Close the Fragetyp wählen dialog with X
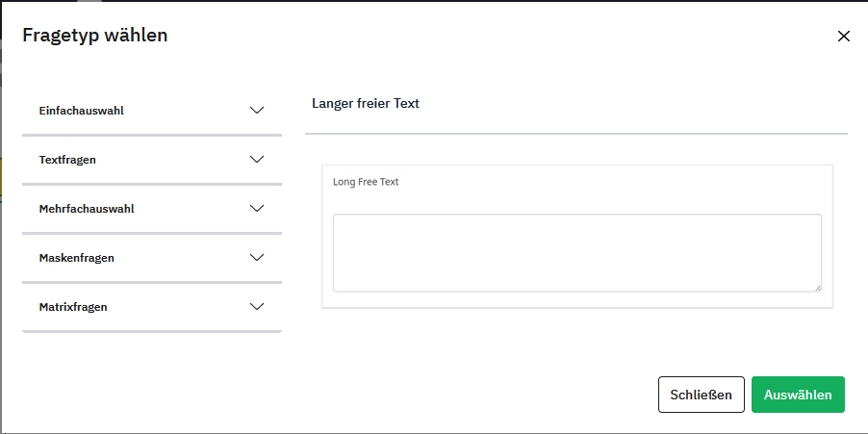The width and height of the screenshot is (868, 434). pos(844,37)
